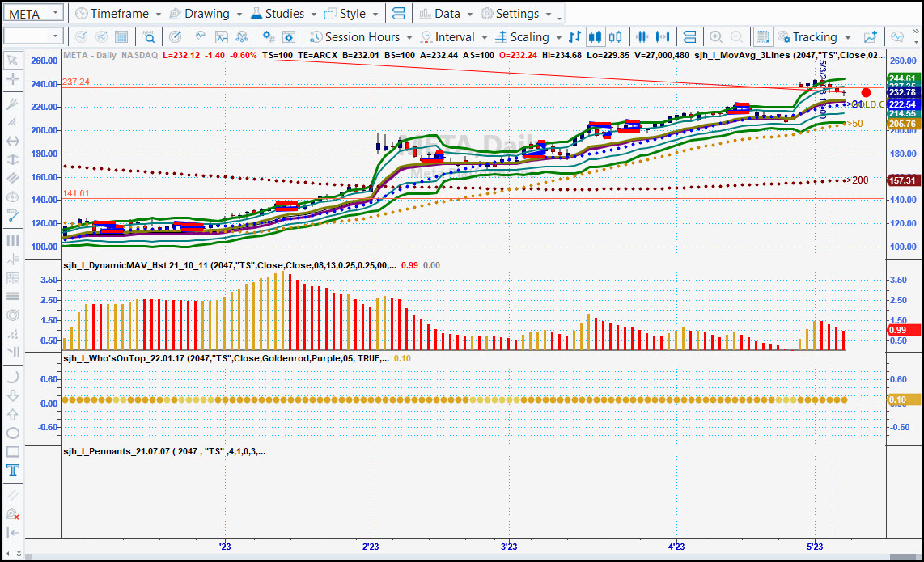Viewport: 924px width, 562px height.
Task: Click the decrease bar spacing icon
Action: point(642,37)
